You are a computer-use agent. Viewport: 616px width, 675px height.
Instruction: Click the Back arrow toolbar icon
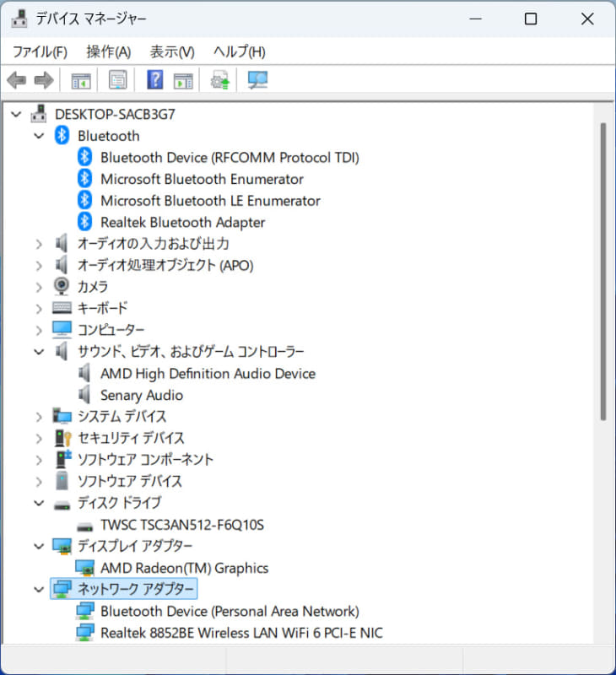click(17, 80)
